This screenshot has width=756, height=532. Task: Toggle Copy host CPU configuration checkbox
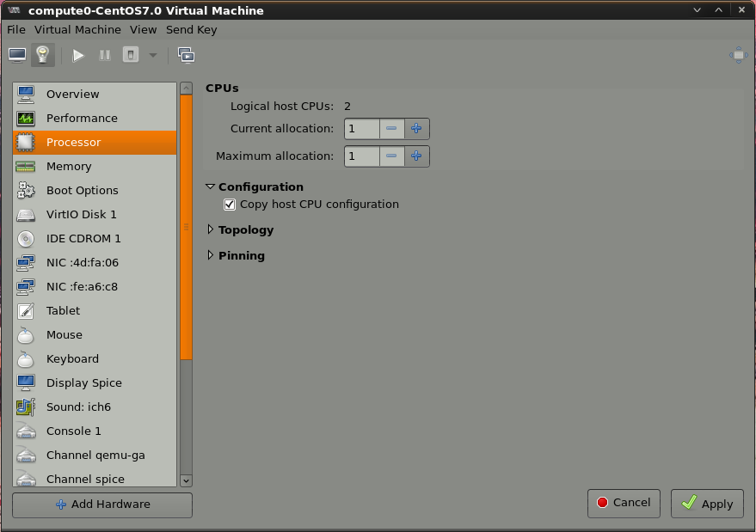[x=230, y=205]
